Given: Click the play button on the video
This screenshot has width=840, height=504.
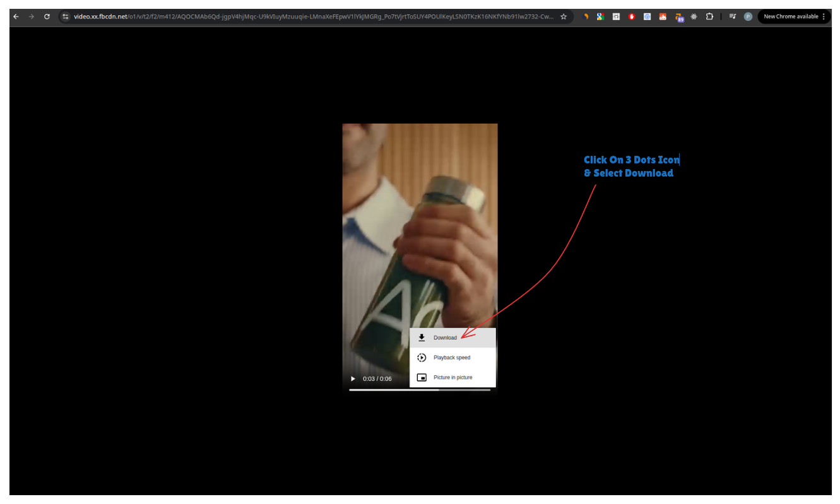Looking at the screenshot, I should point(353,378).
